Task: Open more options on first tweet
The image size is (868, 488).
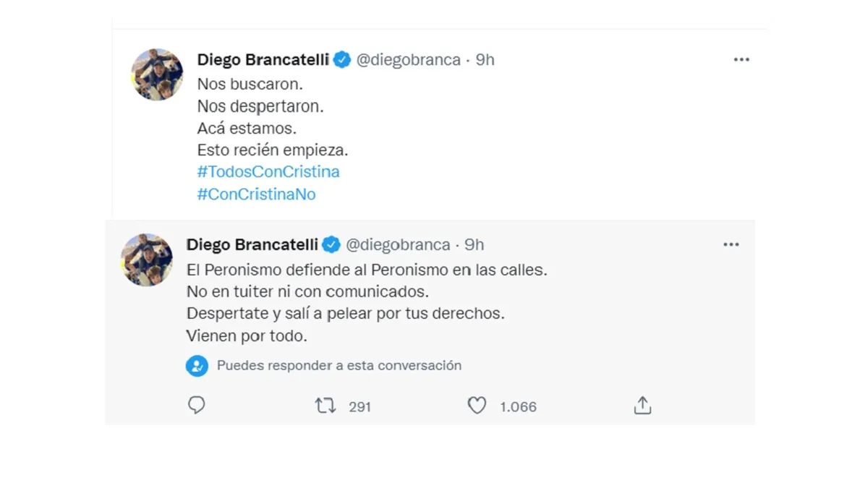Action: click(741, 60)
